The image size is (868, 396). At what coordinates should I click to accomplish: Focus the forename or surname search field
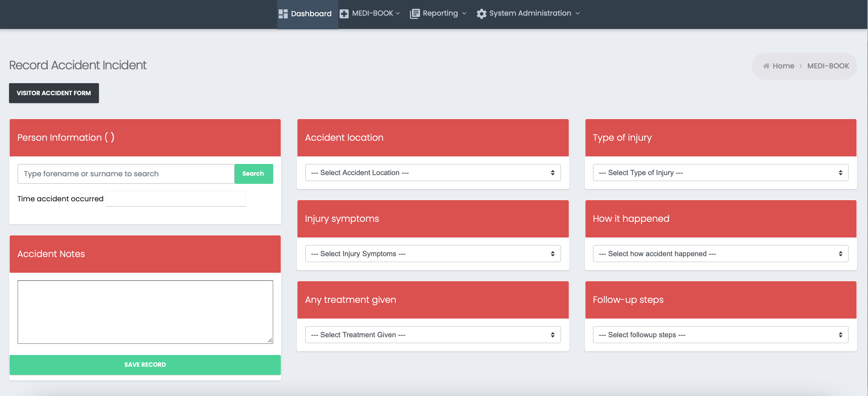pos(126,174)
